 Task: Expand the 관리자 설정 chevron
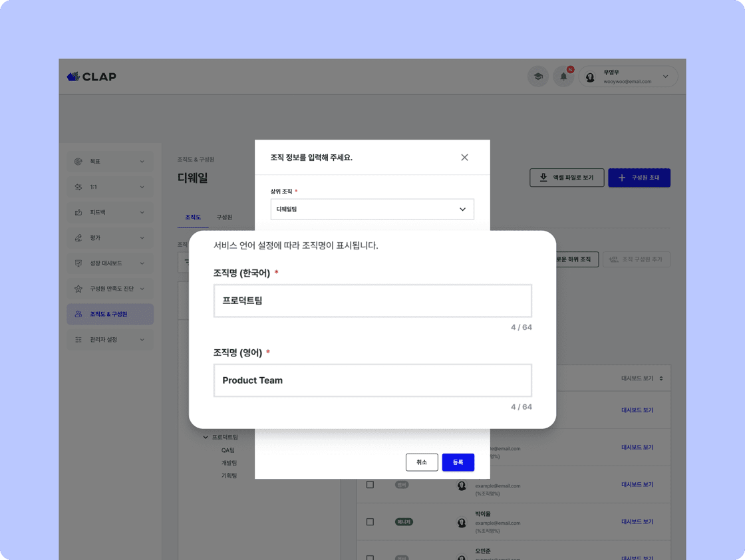point(142,340)
